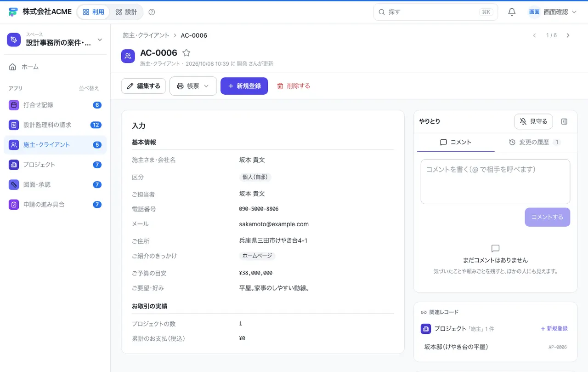Click 並べ替え in the sidebar
The width and height of the screenshot is (588, 372).
pyautogui.click(x=89, y=88)
